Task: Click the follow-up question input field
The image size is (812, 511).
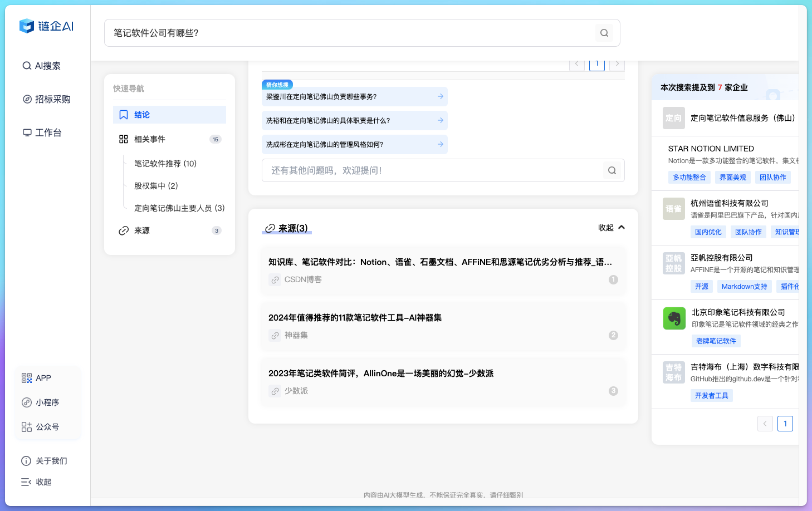Action: [434, 170]
